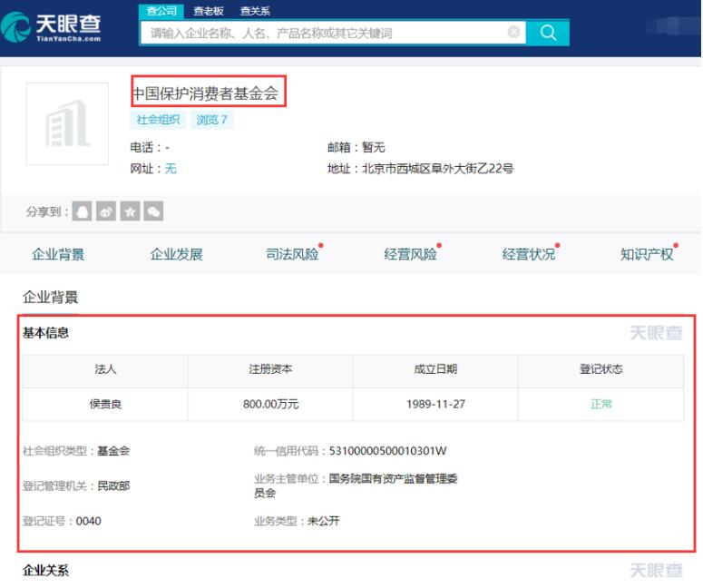Select the 查关系 search tab

[x=255, y=11]
